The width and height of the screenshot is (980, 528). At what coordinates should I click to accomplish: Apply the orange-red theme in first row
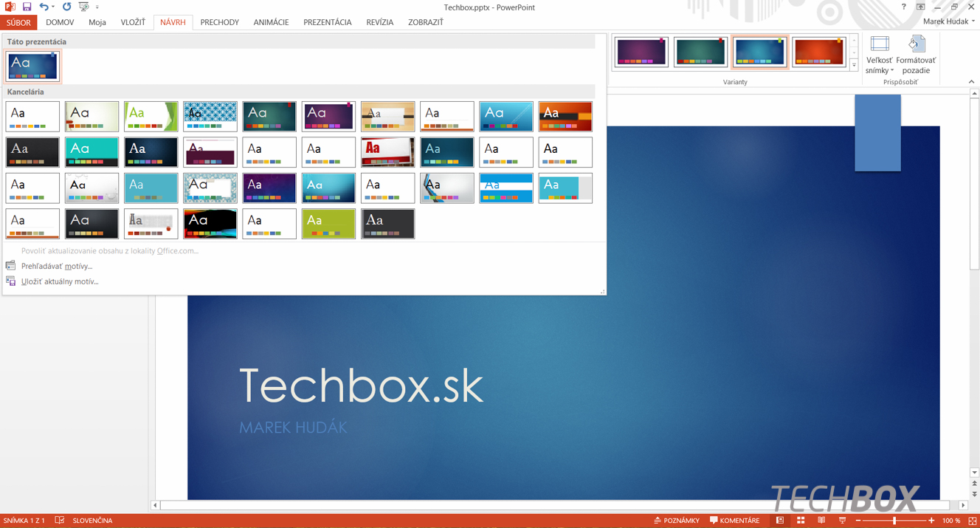tap(565, 116)
